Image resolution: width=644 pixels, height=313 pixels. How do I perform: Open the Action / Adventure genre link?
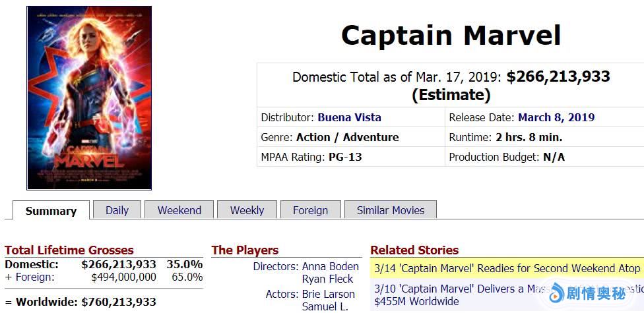coord(347,137)
